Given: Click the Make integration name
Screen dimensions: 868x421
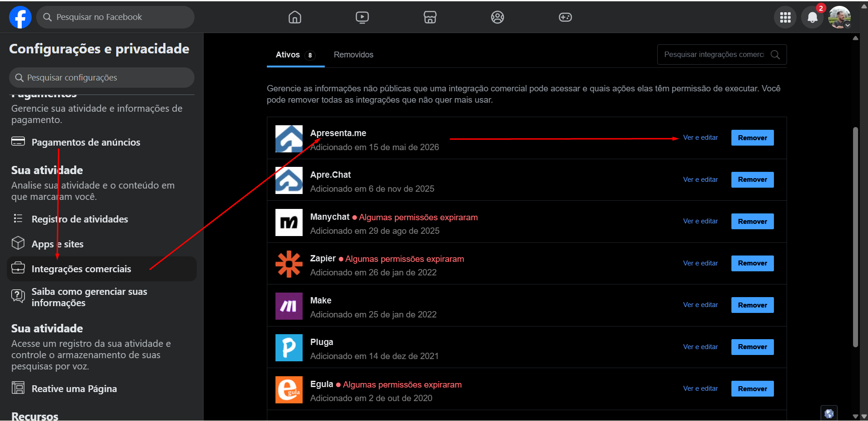Looking at the screenshot, I should (321, 301).
